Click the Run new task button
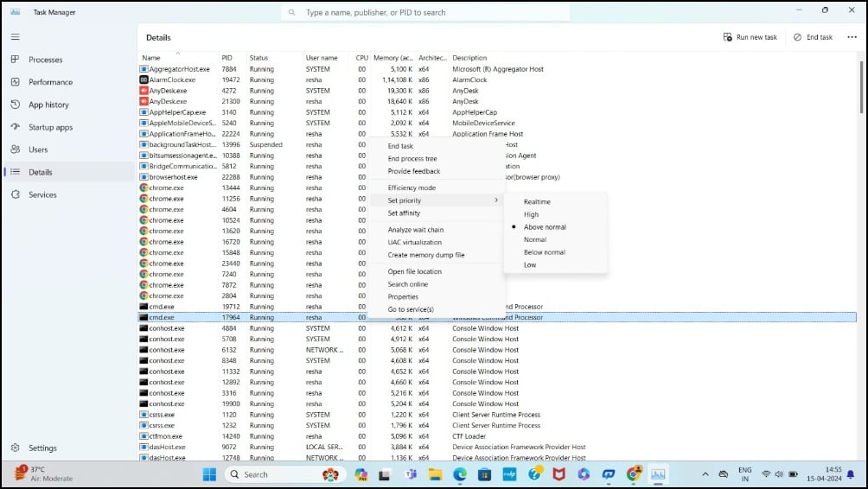Screen dimensions: 868x489 (x=750, y=37)
